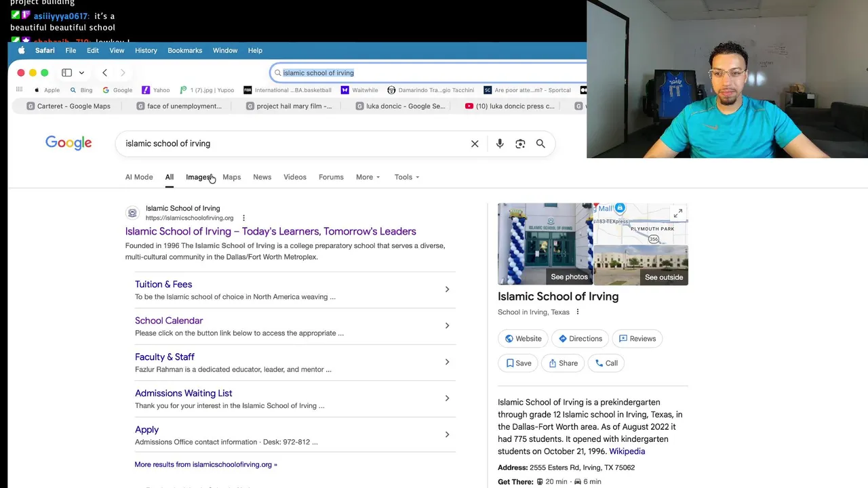868x488 pixels.
Task: Click the Share button
Action: tap(564, 363)
